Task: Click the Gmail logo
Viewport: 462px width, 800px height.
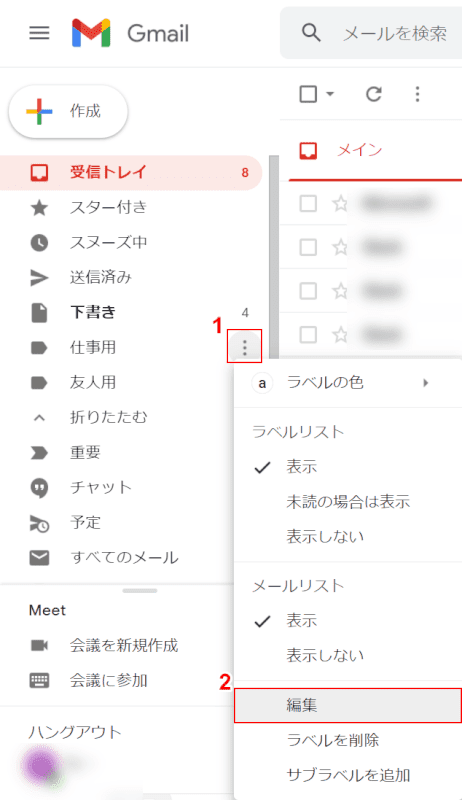Action: pyautogui.click(x=130, y=33)
